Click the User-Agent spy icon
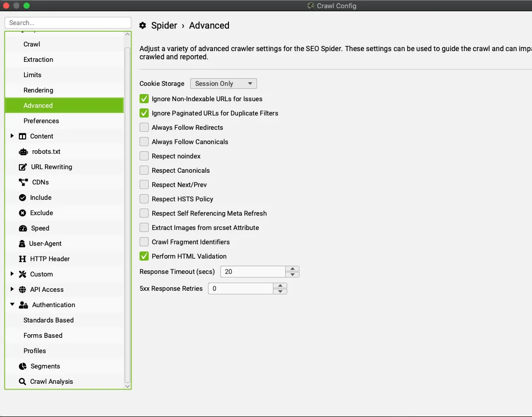This screenshot has width=532, height=417. (x=22, y=244)
